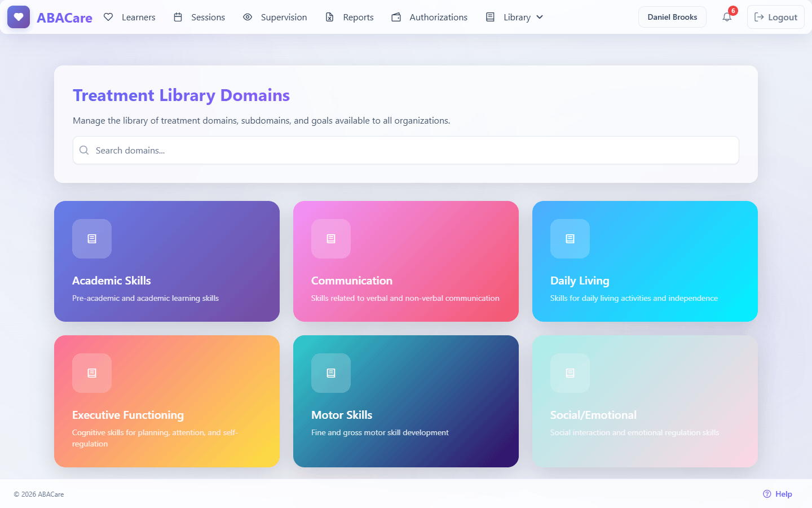Image resolution: width=812 pixels, height=508 pixels.
Task: Focus the Search domains input field
Action: coord(406,150)
